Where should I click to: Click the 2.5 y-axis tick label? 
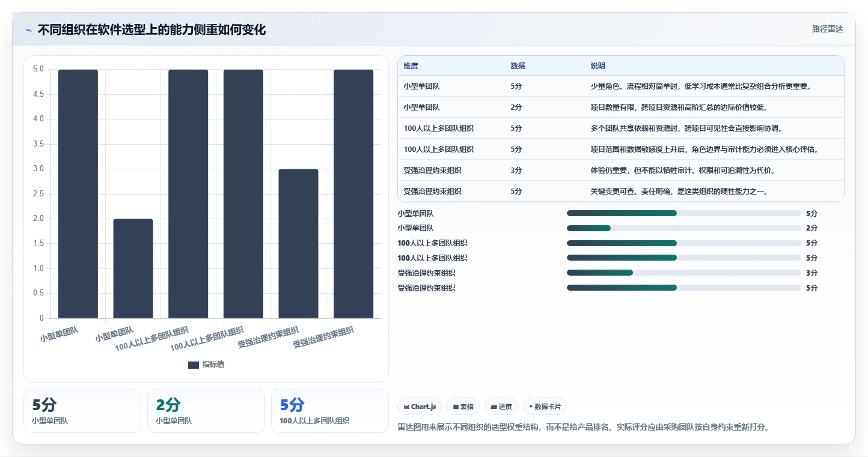38,194
